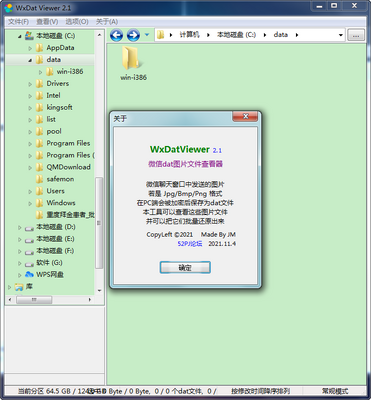The width and height of the screenshot is (371, 400).
Task: Select the 本地磁盘 (F:) drive icon
Action: pos(29,252)
